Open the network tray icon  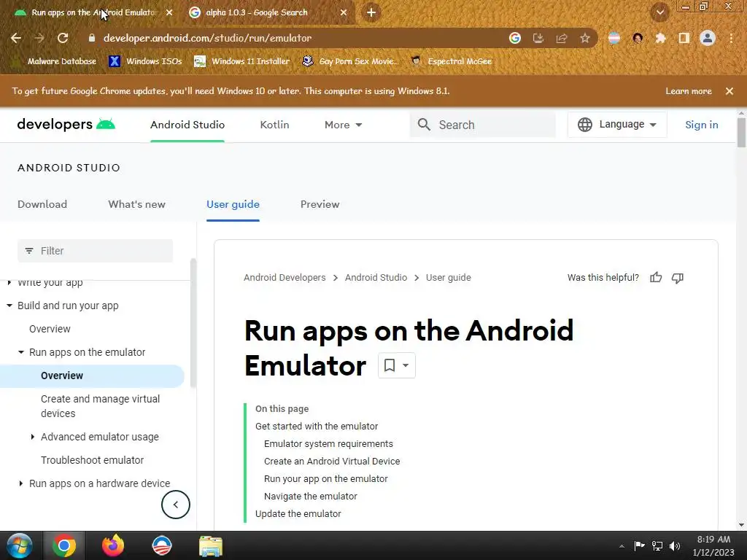(657, 545)
